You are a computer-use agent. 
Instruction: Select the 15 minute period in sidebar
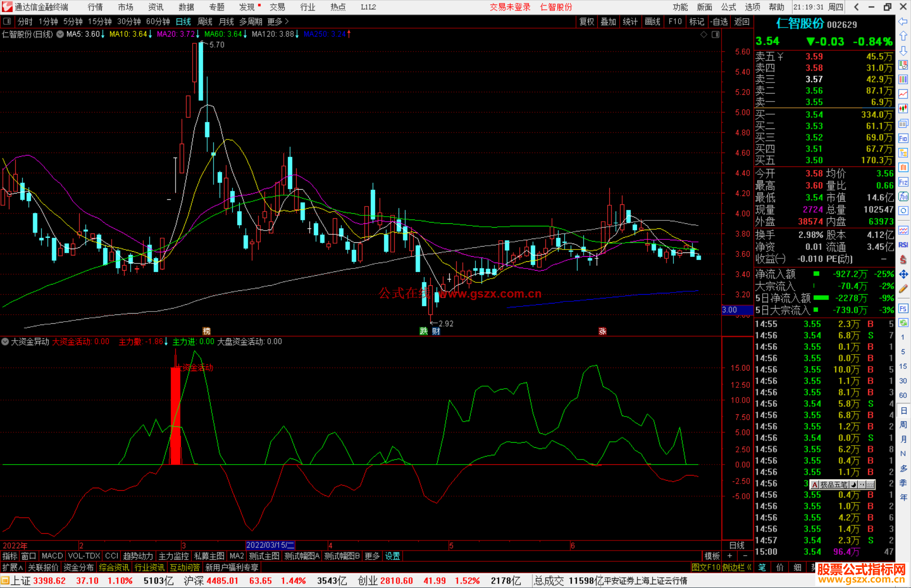pyautogui.click(x=903, y=366)
